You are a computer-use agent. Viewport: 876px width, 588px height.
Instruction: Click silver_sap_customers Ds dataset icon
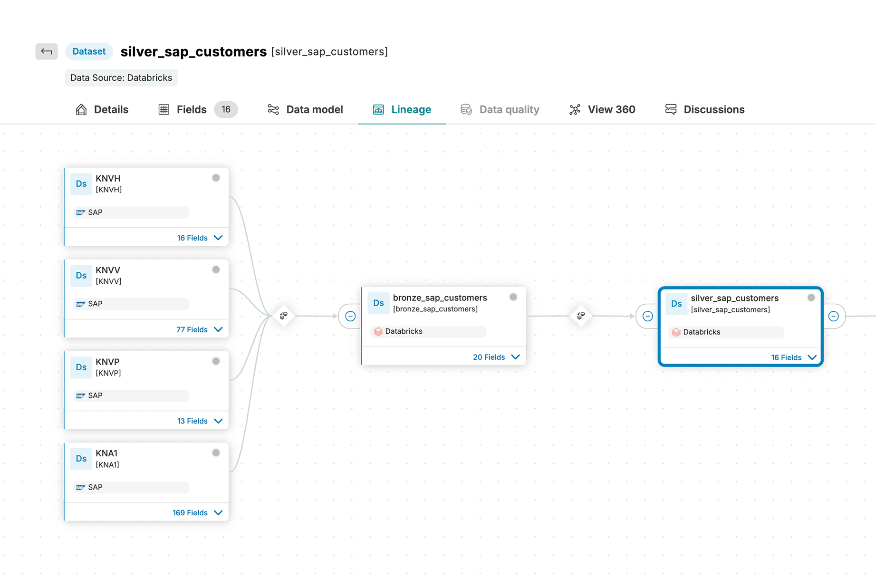676,304
